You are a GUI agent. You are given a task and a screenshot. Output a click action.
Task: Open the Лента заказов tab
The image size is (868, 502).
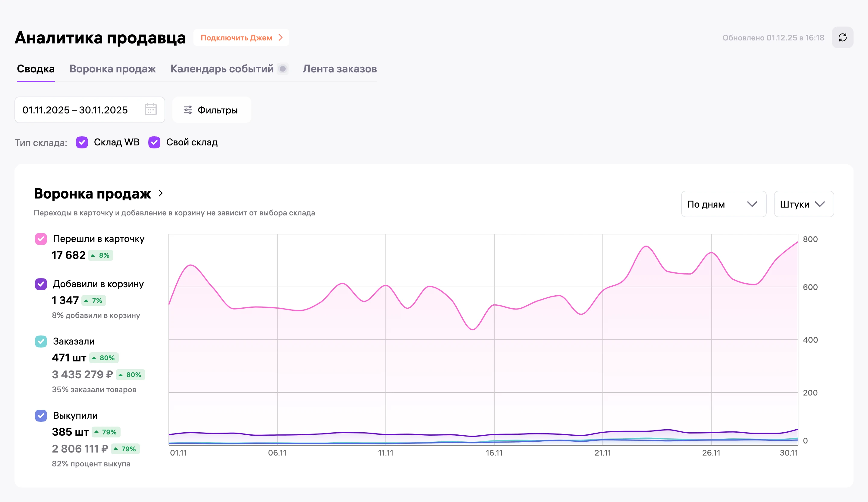coord(340,69)
